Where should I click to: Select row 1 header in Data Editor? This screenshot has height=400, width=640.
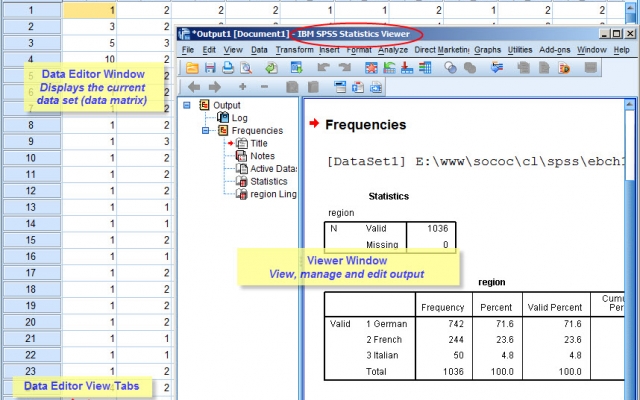click(x=31, y=10)
